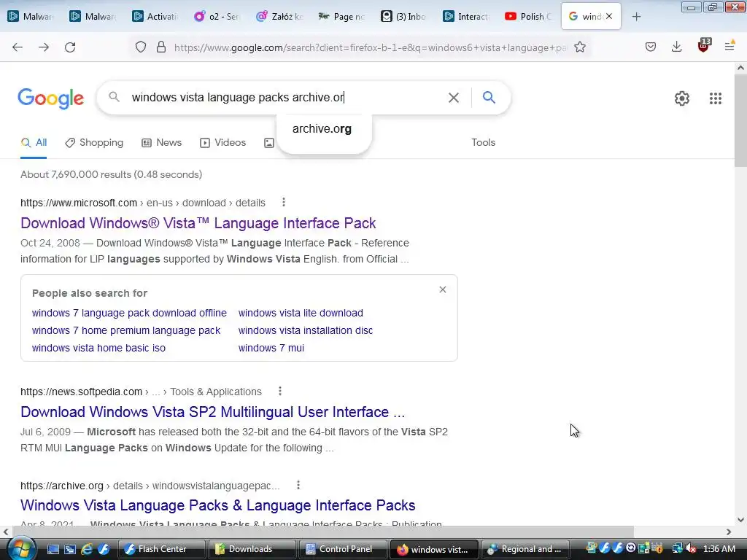
Task: Search windows 7 mui
Action: point(271,348)
